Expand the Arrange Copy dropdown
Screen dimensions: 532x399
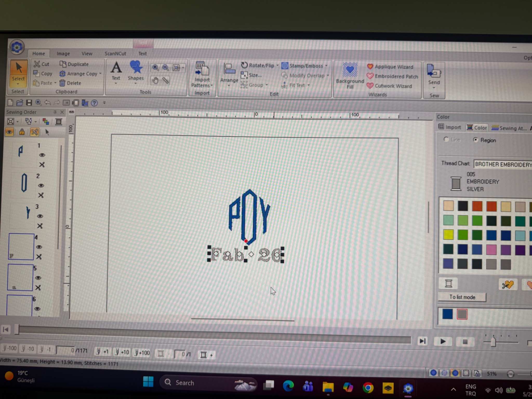[x=100, y=74]
